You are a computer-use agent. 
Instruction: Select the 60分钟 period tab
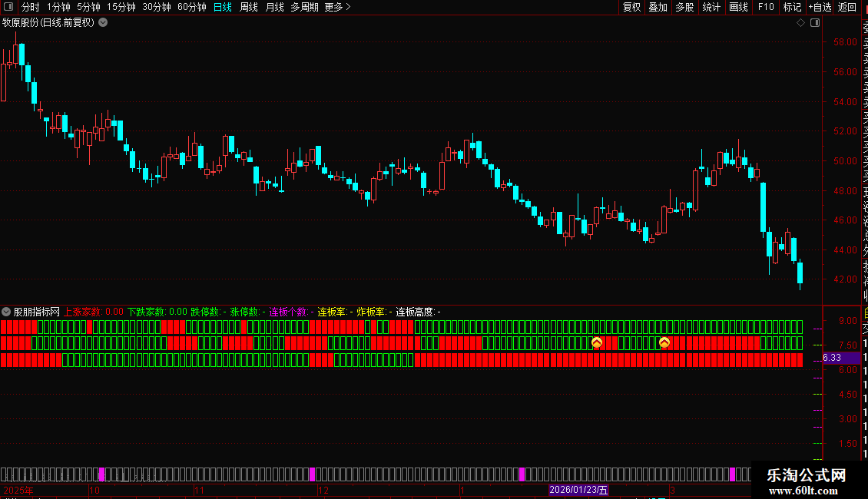[192, 7]
